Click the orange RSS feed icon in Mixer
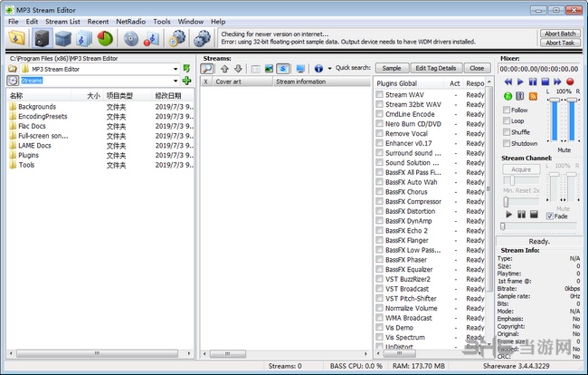 click(x=533, y=96)
